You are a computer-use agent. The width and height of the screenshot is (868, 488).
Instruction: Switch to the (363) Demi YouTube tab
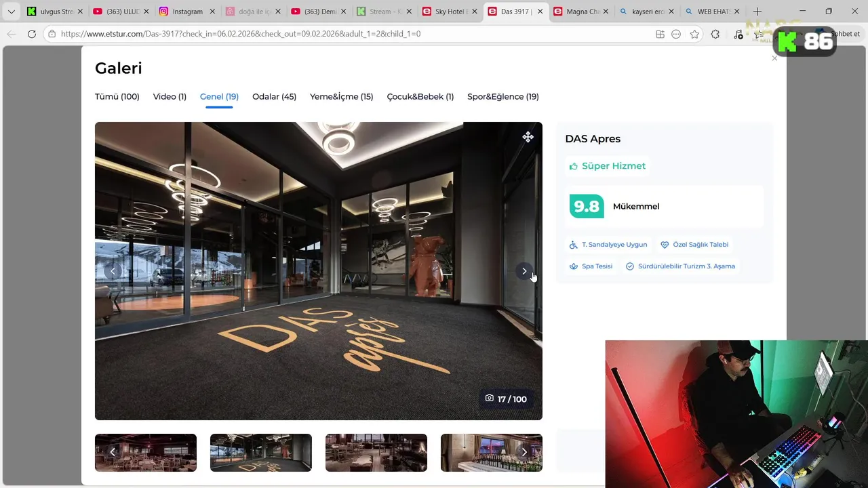pyautogui.click(x=319, y=12)
